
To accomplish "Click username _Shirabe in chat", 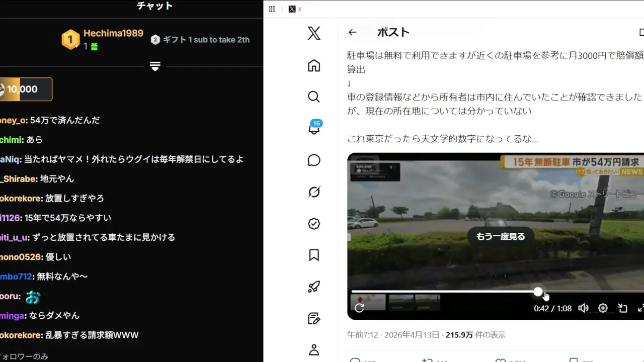I will (19, 179).
